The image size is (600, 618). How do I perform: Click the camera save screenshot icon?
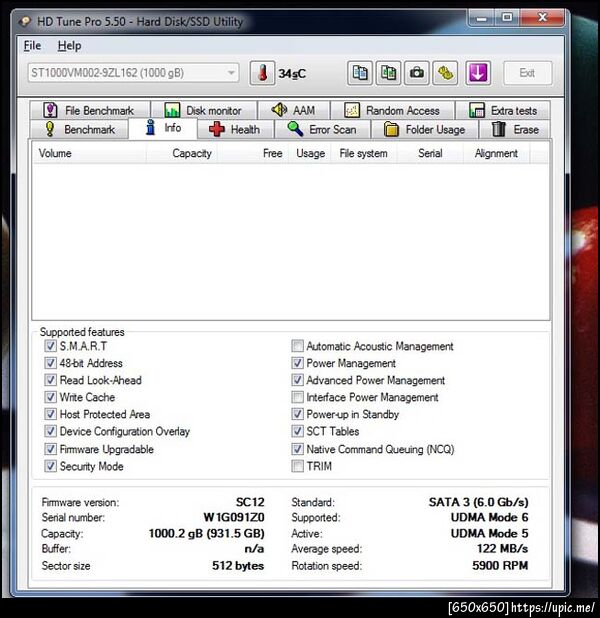417,73
